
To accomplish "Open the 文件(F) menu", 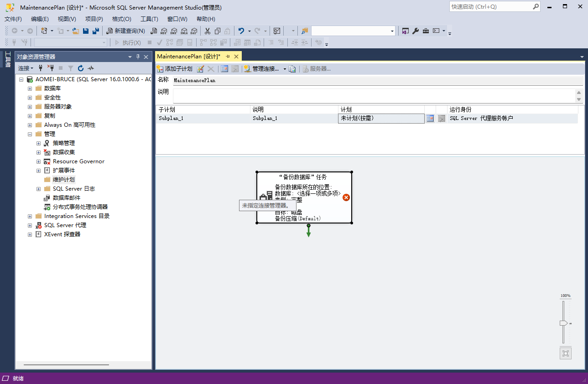I will pyautogui.click(x=13, y=19).
